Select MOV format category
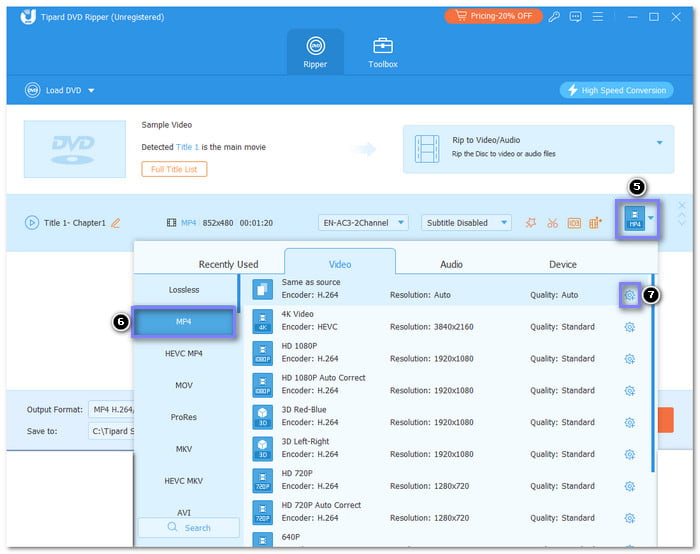 (183, 385)
